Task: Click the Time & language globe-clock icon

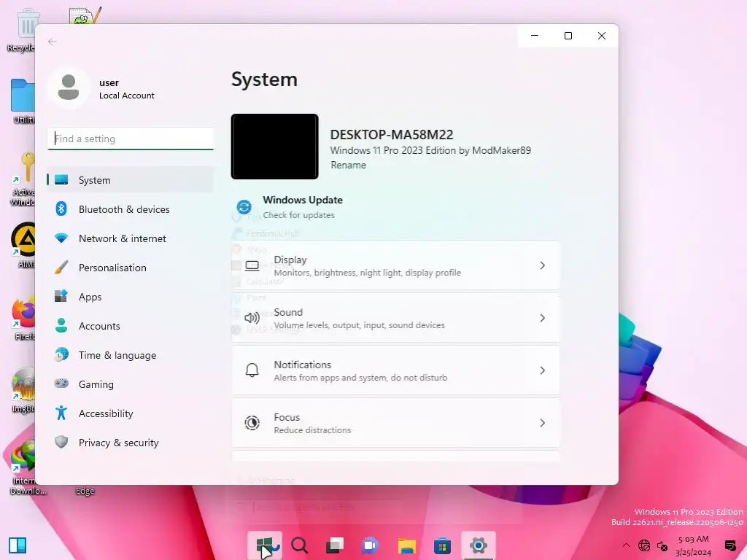Action: click(x=61, y=354)
